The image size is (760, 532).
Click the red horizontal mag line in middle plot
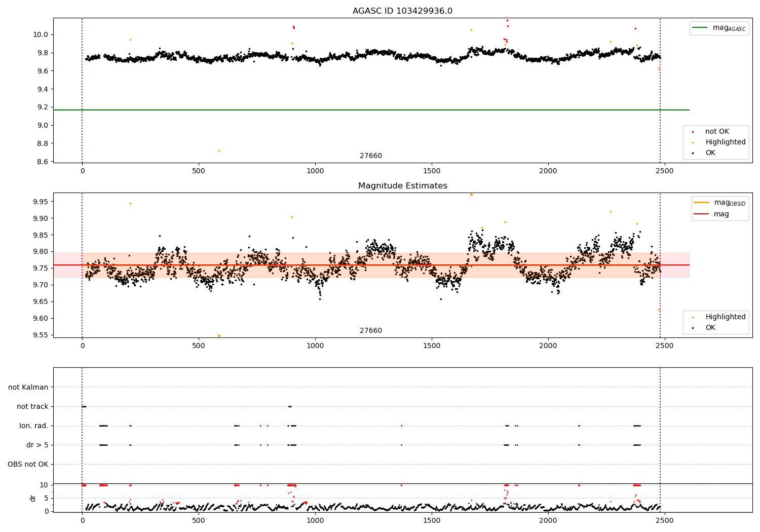(x=371, y=265)
